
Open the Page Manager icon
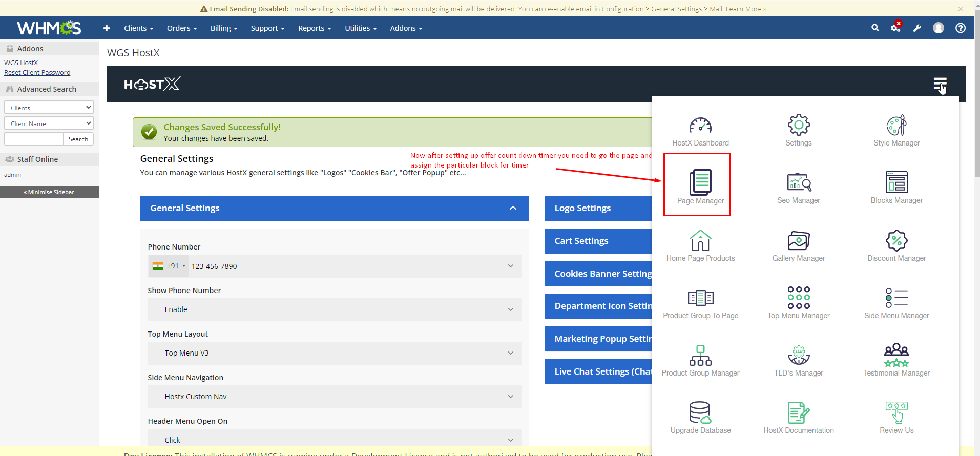coord(700,183)
